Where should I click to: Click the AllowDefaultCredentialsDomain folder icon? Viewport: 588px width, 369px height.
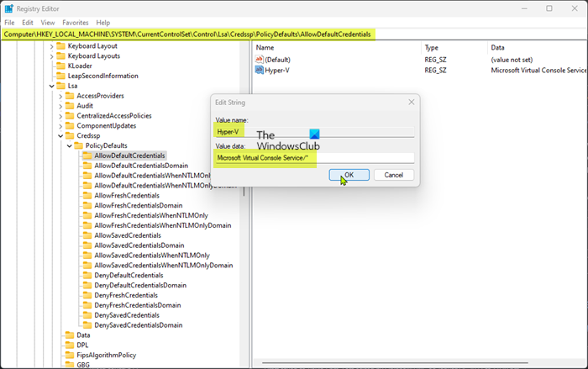(x=87, y=166)
